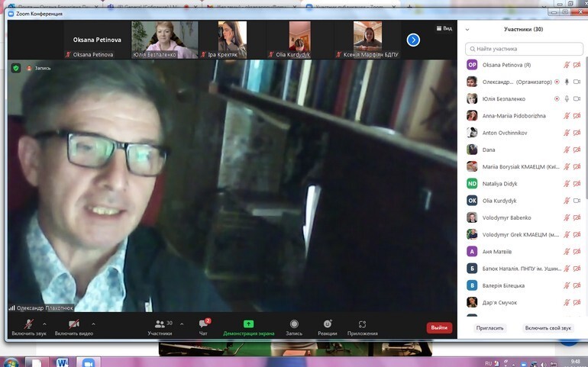This screenshot has height=367, width=588.
Task: Open the Вид view menu
Action: [x=444, y=28]
